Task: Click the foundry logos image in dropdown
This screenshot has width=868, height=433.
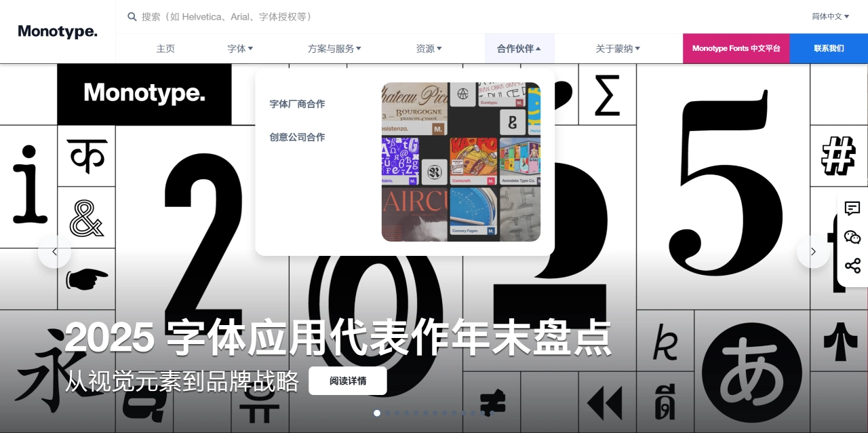Action: click(x=461, y=162)
